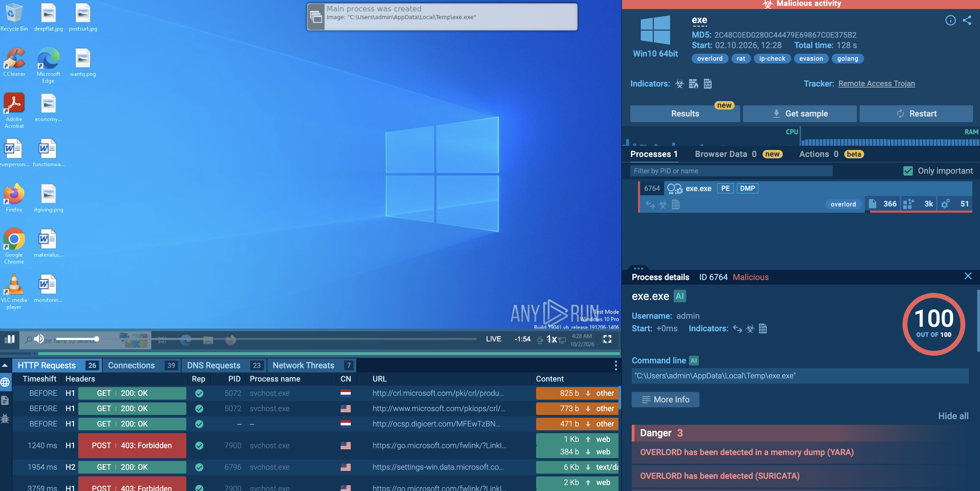Collapse the network panel with the up arrow
Viewport: 980px width, 491px height.
click(x=5, y=365)
